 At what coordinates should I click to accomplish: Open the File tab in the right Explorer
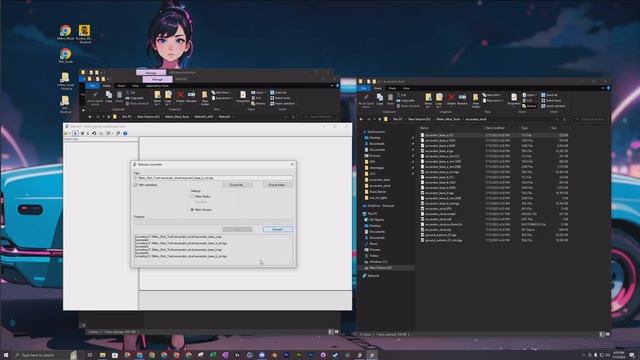pos(363,88)
